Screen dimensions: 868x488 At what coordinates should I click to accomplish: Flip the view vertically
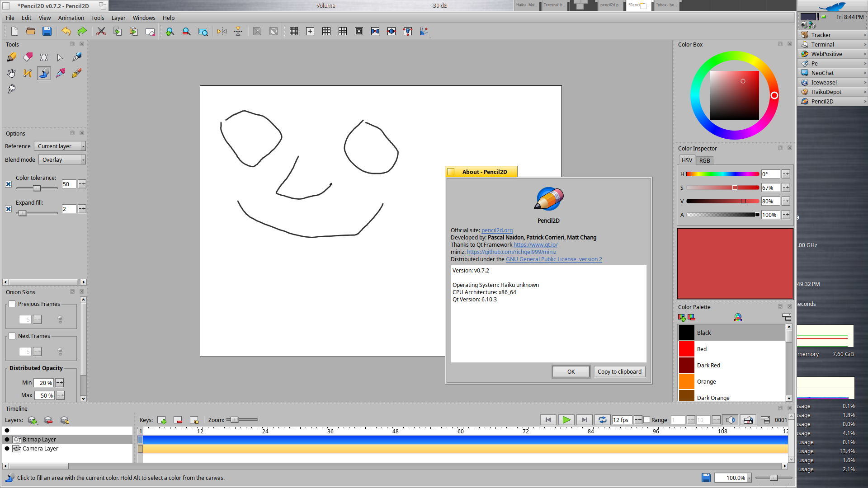pos(238,31)
